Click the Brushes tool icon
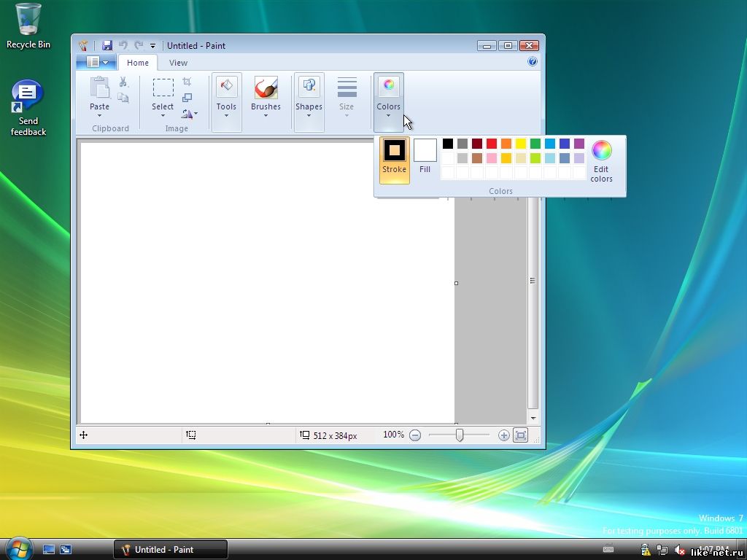 coord(266,88)
